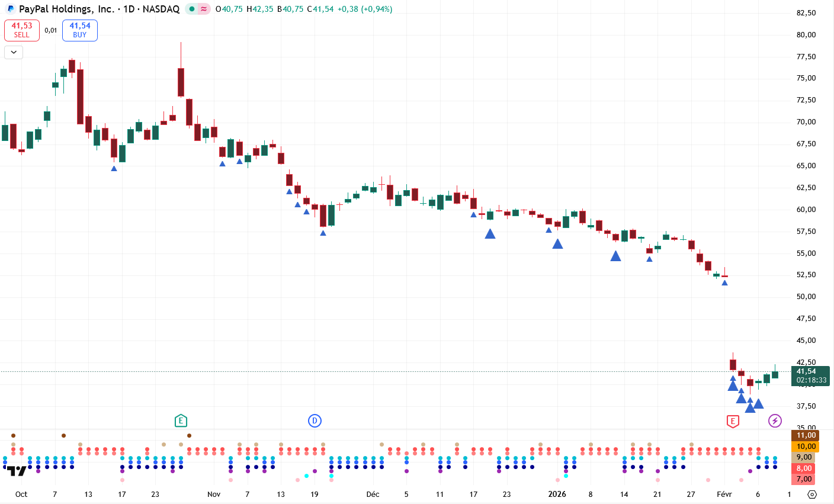Select the 11,00 brown indicator label
834x504 pixels.
tap(806, 435)
